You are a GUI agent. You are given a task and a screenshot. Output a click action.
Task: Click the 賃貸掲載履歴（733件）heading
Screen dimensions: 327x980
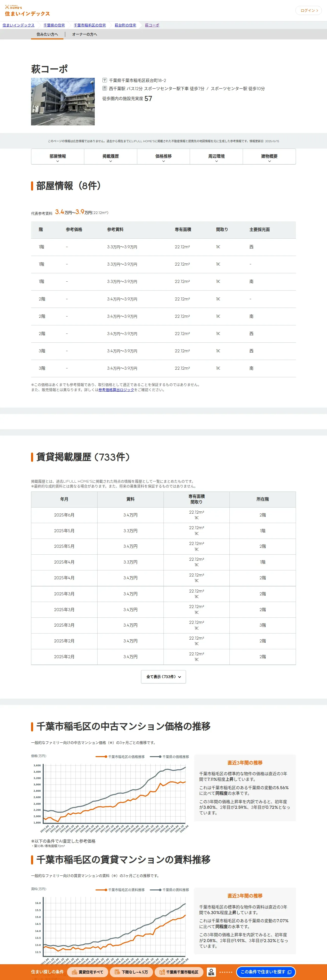[83, 456]
